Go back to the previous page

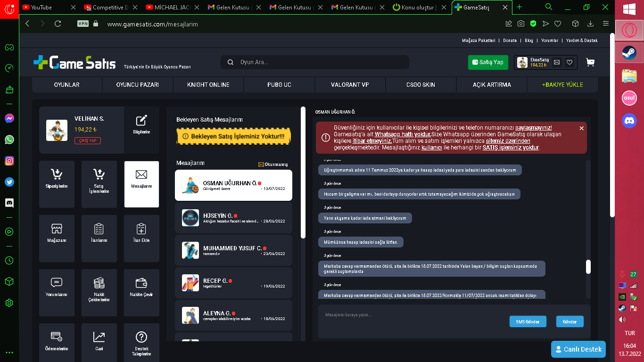[x=27, y=24]
